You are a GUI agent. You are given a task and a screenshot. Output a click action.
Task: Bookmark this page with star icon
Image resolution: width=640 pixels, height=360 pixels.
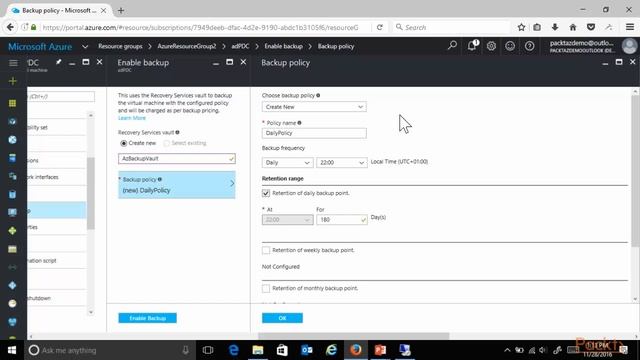521,27
